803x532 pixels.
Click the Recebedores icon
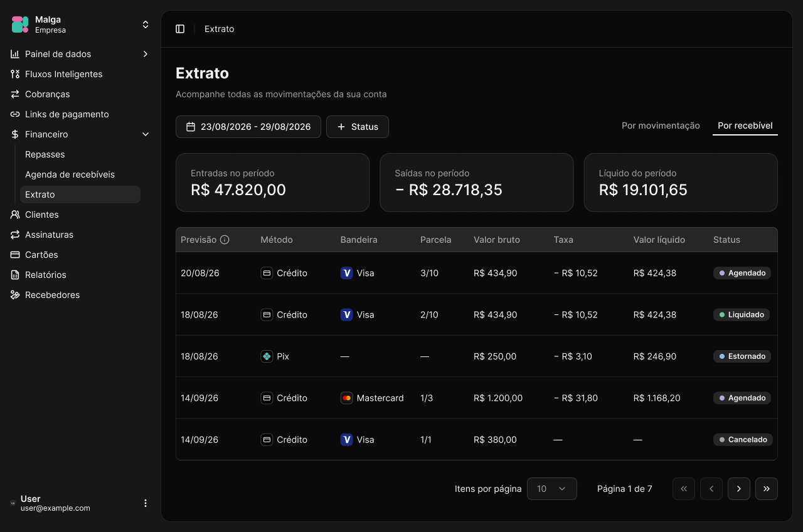(x=15, y=295)
